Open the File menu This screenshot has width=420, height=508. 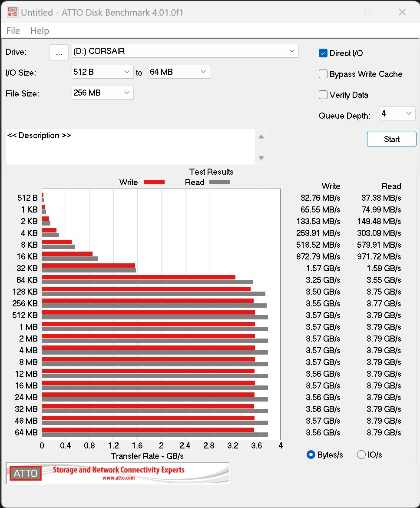pyautogui.click(x=13, y=31)
